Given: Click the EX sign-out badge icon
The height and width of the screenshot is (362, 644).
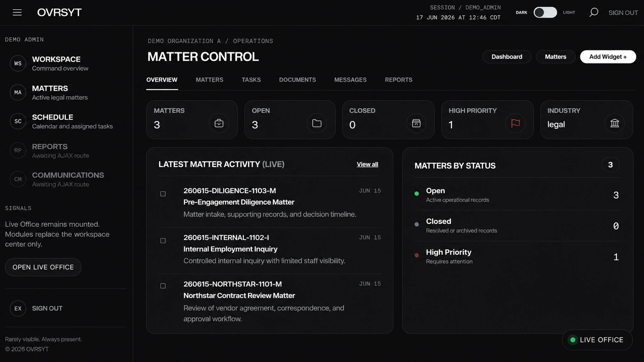Looking at the screenshot, I should (18, 309).
